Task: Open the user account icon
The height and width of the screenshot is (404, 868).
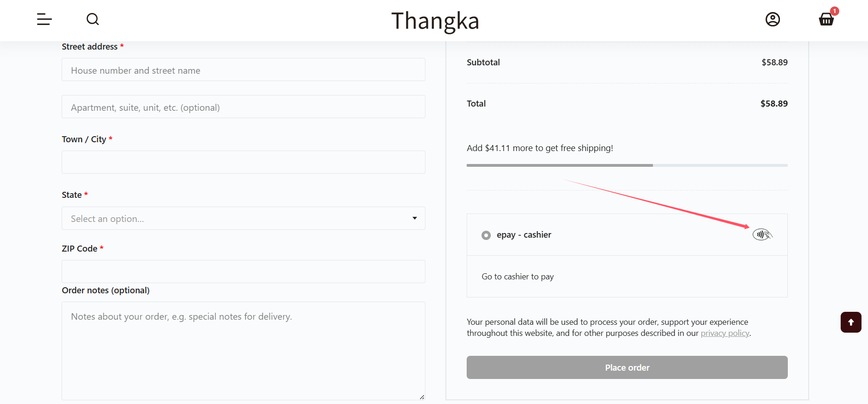Action: [773, 19]
